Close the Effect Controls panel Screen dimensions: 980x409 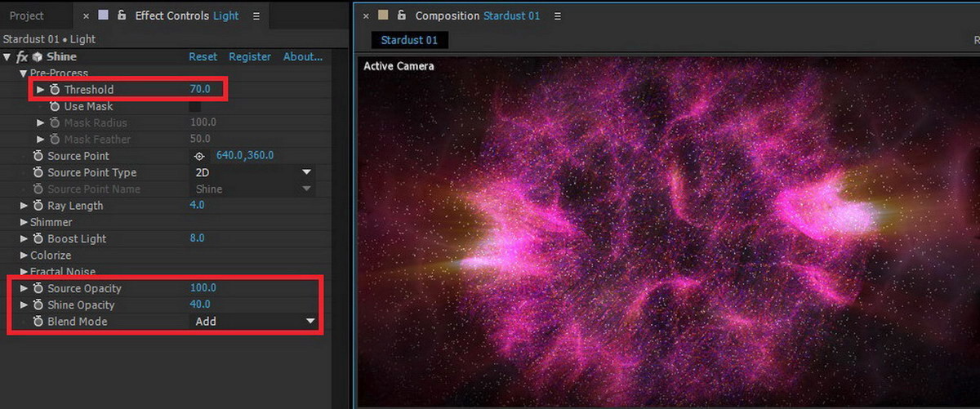(x=86, y=16)
